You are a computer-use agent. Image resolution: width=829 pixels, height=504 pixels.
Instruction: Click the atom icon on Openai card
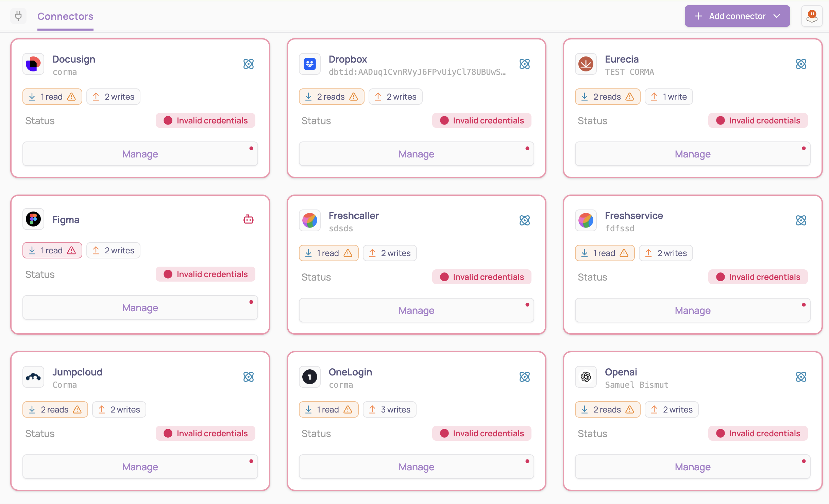pyautogui.click(x=801, y=377)
